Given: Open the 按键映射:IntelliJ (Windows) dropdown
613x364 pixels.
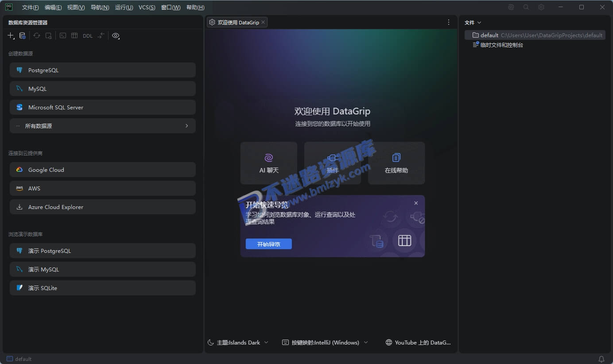Looking at the screenshot, I should click(x=325, y=342).
